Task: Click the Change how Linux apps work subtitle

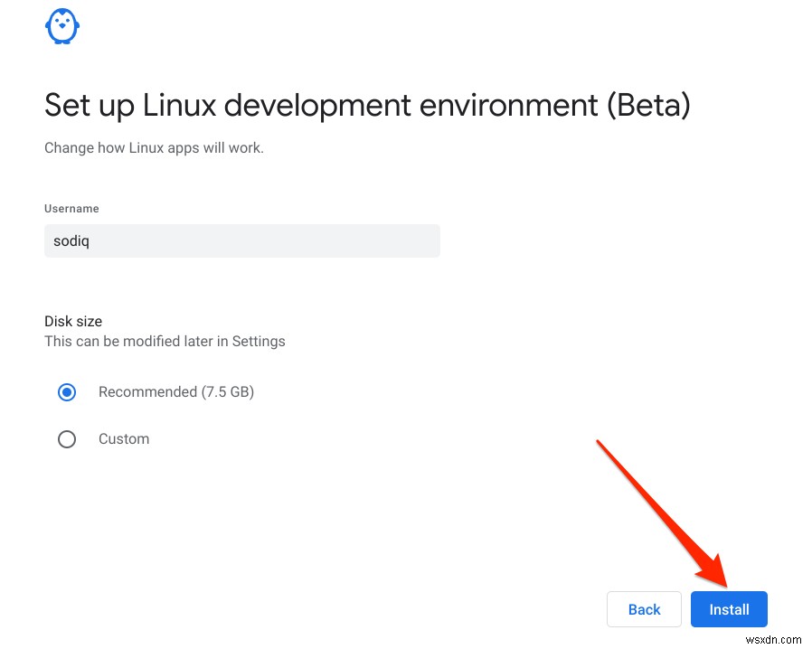Action: tap(154, 147)
